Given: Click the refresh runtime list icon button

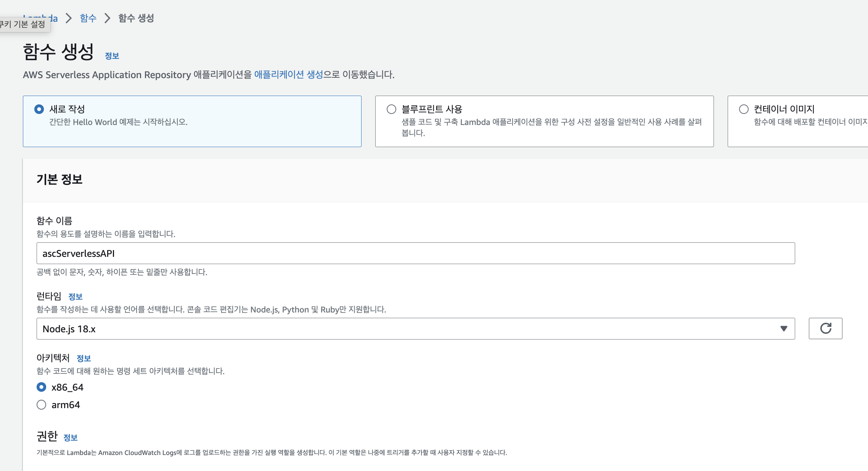Looking at the screenshot, I should [x=825, y=328].
